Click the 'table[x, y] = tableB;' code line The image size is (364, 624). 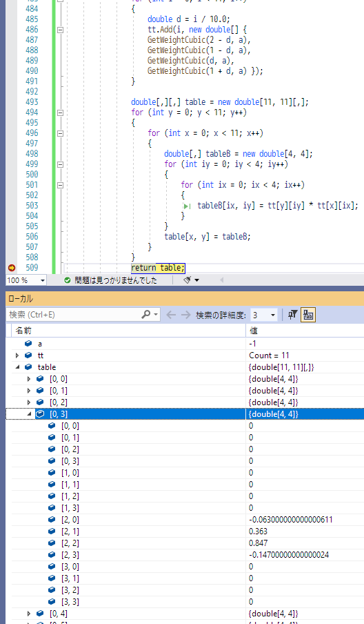tap(208, 237)
